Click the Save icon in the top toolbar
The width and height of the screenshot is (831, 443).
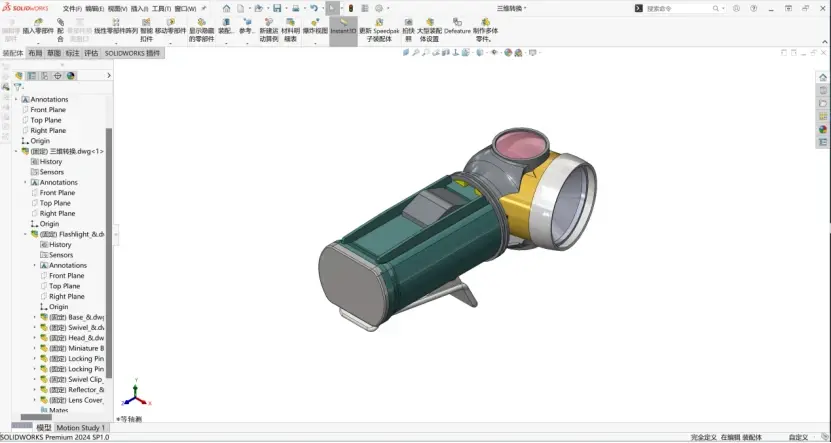277,8
